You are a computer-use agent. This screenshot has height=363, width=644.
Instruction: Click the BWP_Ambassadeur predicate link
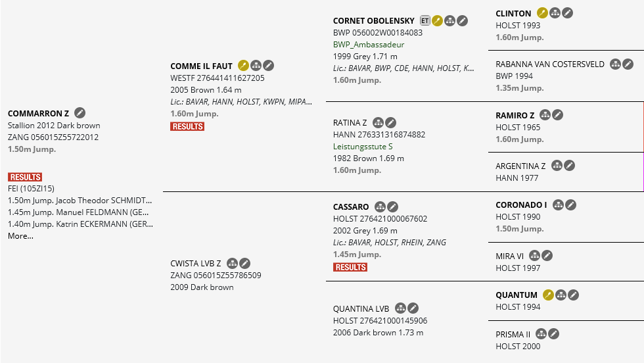[x=369, y=45]
